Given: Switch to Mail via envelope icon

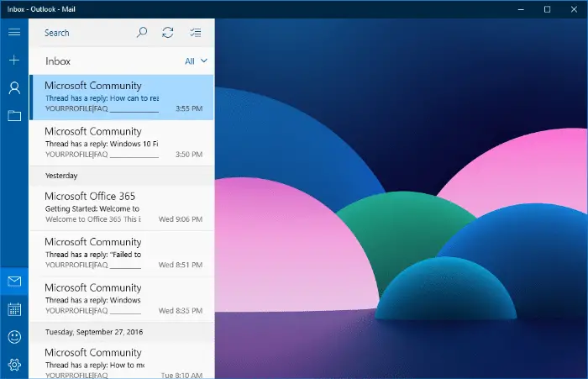Looking at the screenshot, I should 14,282.
